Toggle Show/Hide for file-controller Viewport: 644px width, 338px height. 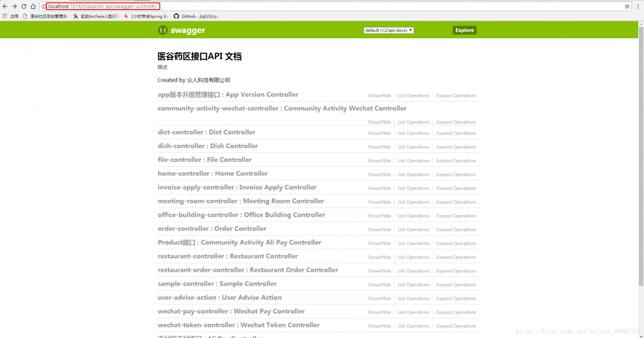point(379,161)
